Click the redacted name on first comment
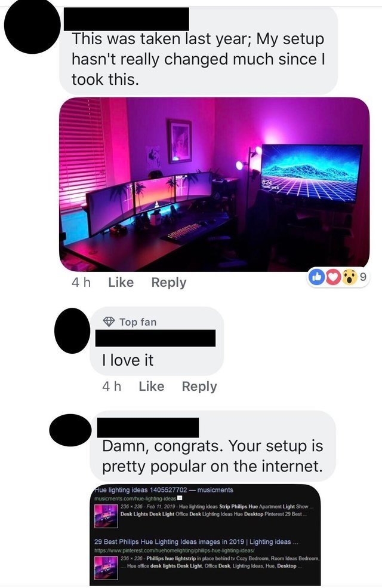 tap(127, 19)
